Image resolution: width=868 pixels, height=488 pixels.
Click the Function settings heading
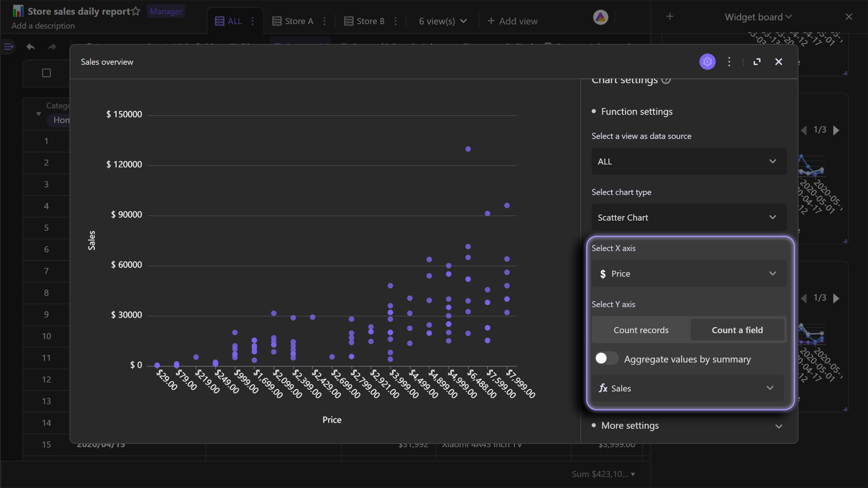coord(637,112)
